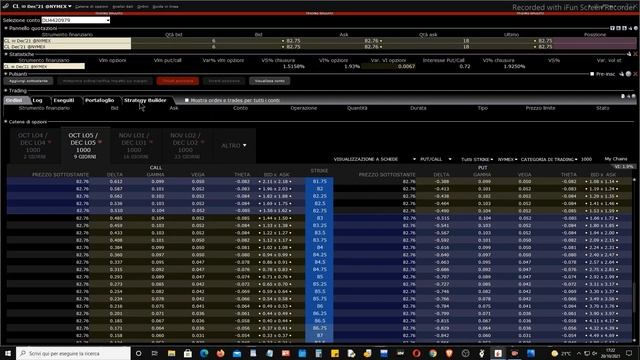Click the strike 84 put bid x ask
The height and width of the screenshot is (360, 640).
(x=601, y=247)
